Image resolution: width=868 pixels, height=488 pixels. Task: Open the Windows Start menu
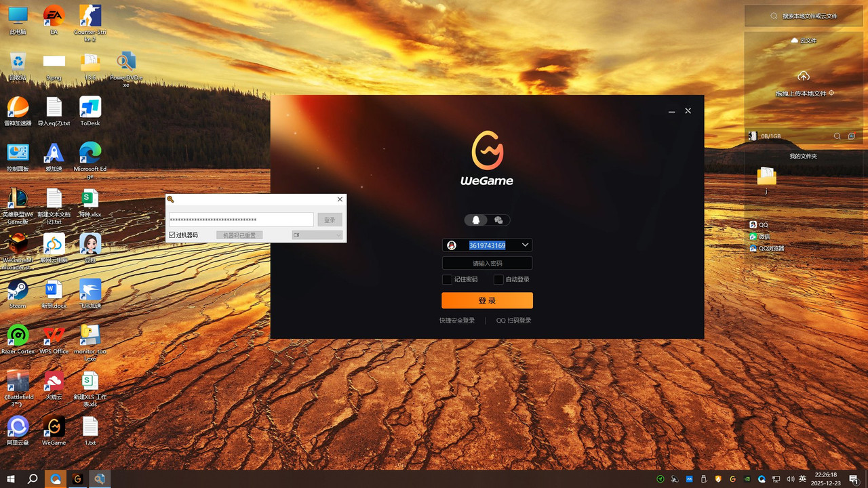tap(11, 479)
